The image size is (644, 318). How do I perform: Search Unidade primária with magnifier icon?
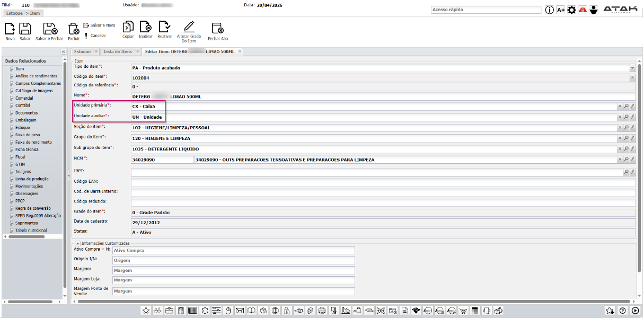point(626,107)
